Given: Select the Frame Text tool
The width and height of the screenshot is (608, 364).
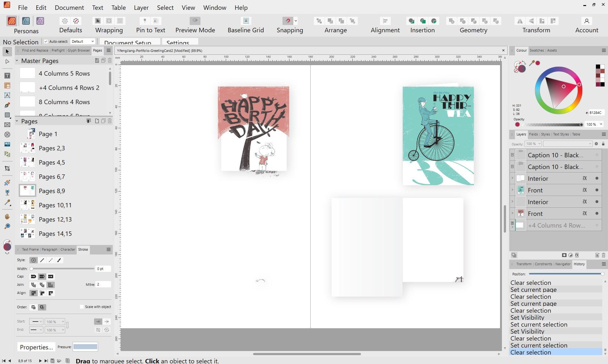Looking at the screenshot, I should pyautogui.click(x=7, y=76).
